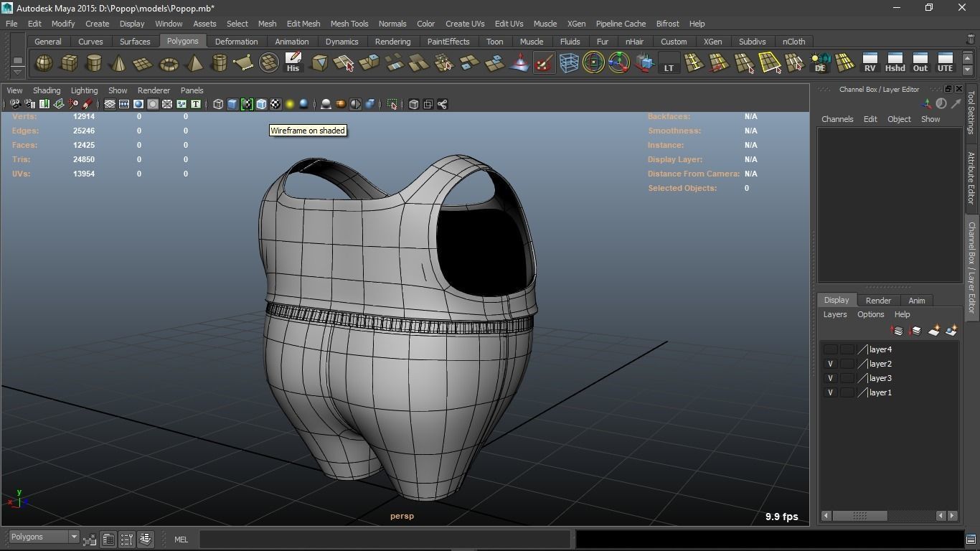Image resolution: width=980 pixels, height=551 pixels.
Task: Move selected layer up icon
Action: tap(897, 331)
